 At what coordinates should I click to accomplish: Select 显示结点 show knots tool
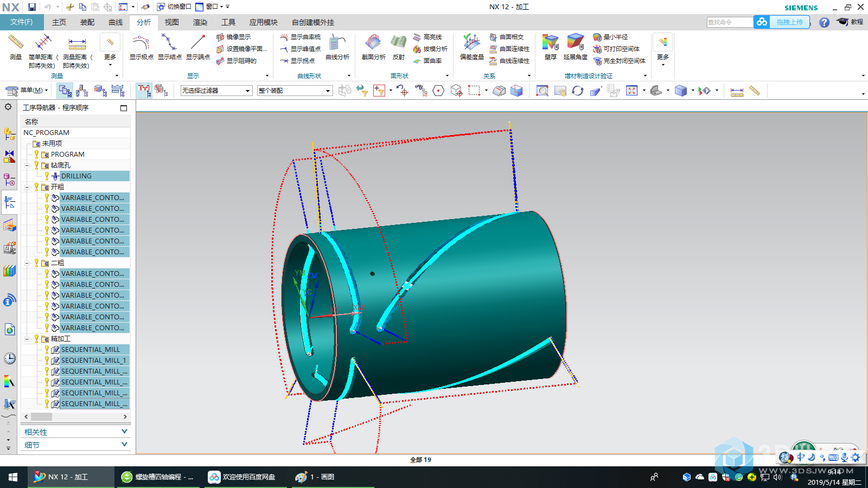pyautogui.click(x=169, y=47)
